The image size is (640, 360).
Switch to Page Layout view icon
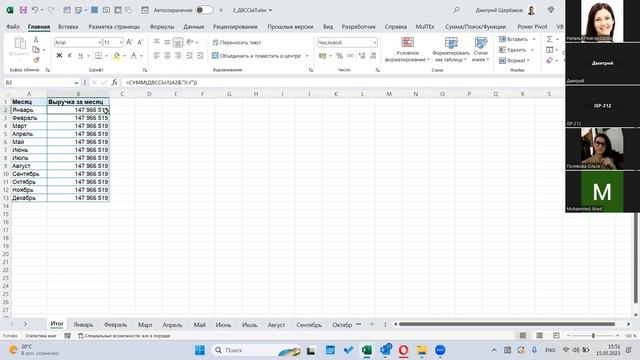tap(539, 336)
